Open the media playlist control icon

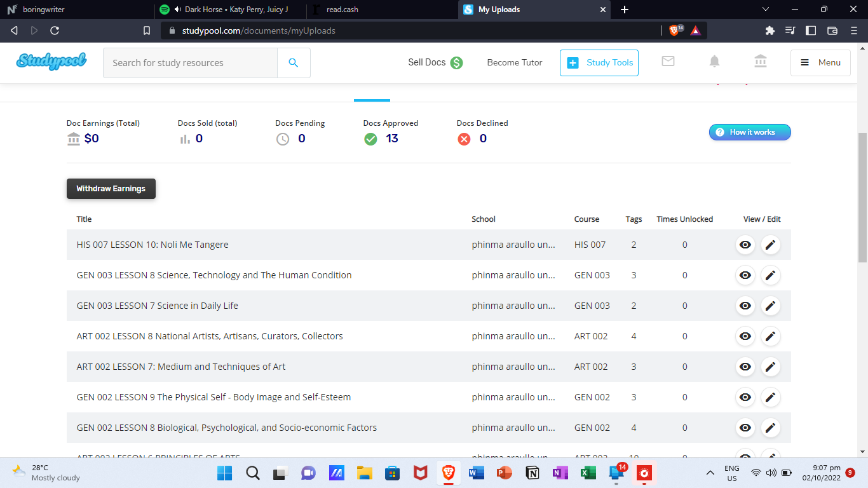pyautogui.click(x=790, y=30)
